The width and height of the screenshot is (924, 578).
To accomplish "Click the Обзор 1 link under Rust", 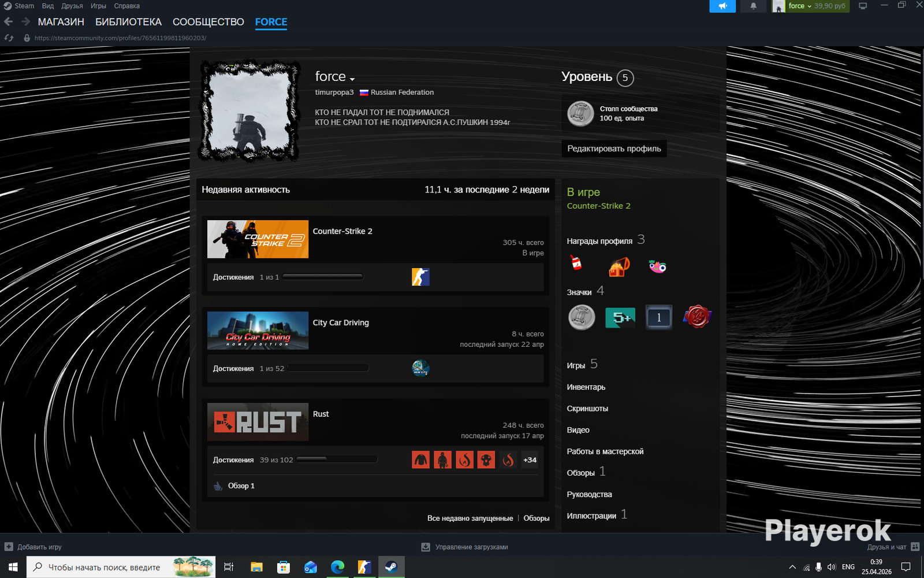I will pos(241,486).
